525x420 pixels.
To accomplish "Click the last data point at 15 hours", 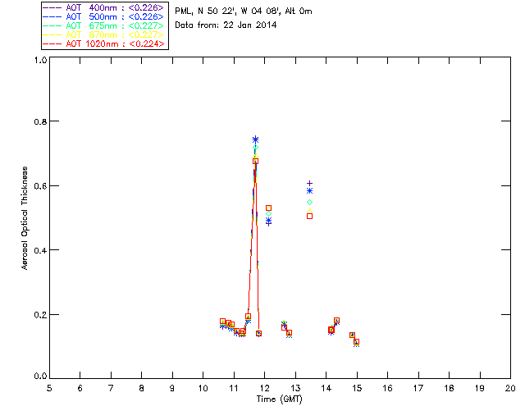I will [x=357, y=342].
